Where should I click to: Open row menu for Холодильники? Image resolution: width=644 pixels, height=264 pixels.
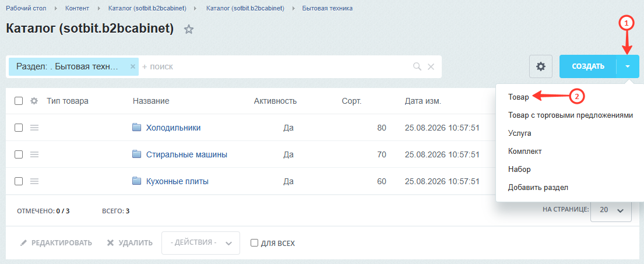(x=34, y=128)
